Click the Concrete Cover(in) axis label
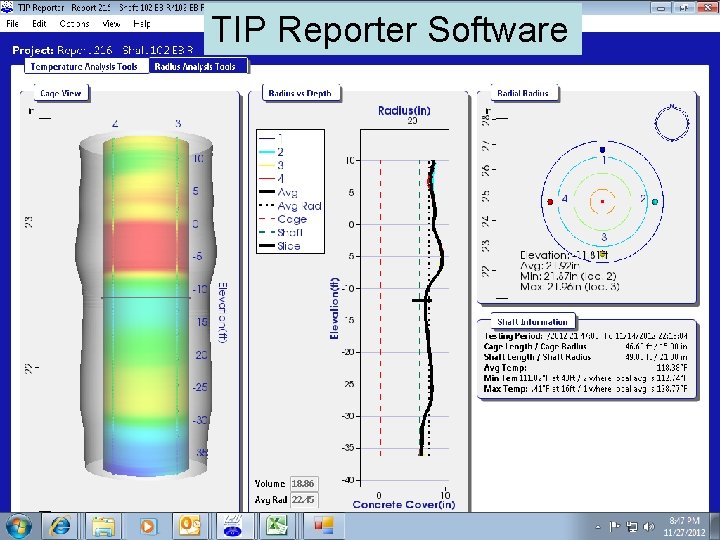The height and width of the screenshot is (540, 720). 404,505
